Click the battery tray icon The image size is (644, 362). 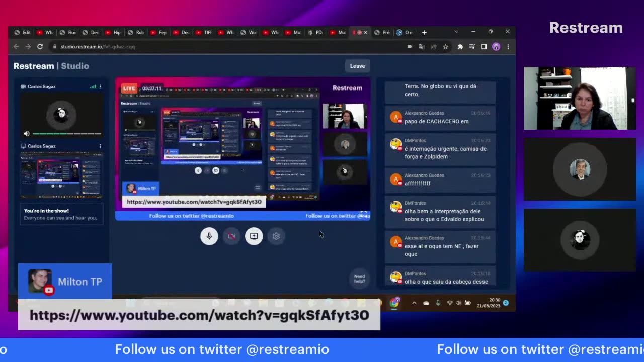467,303
